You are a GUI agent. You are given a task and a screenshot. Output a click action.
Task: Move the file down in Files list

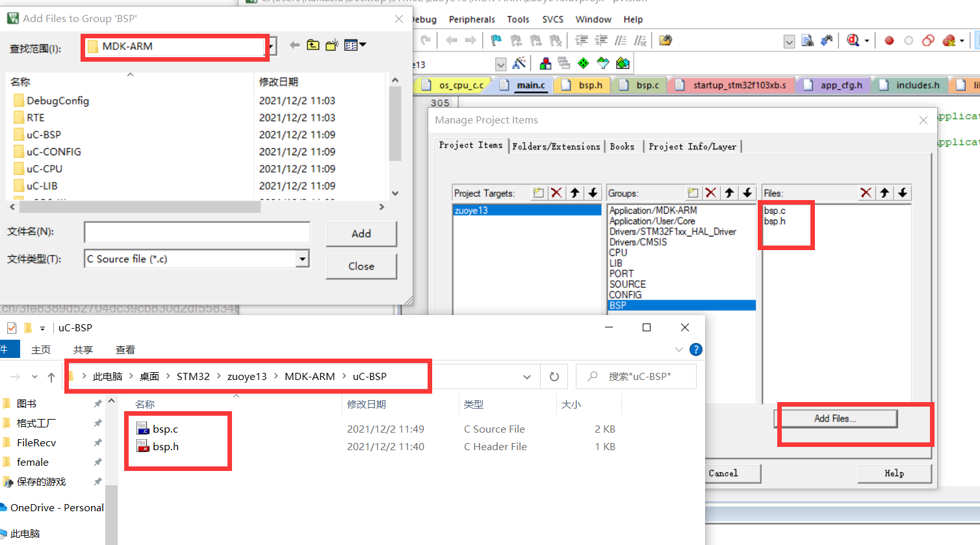pos(903,193)
